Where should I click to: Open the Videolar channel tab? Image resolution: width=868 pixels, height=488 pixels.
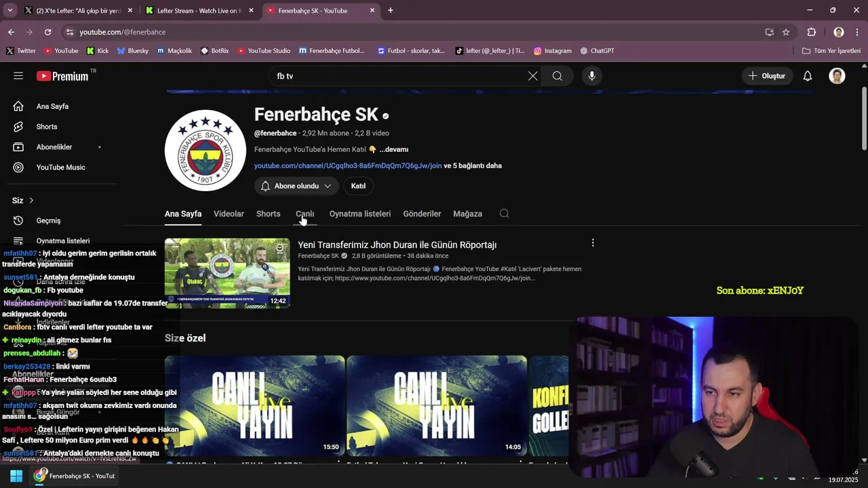[x=229, y=213]
